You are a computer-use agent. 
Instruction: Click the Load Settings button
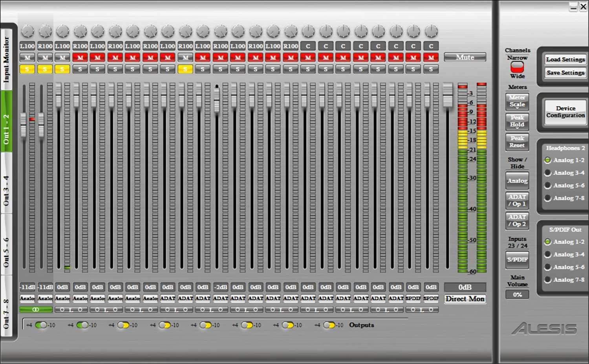[565, 60]
